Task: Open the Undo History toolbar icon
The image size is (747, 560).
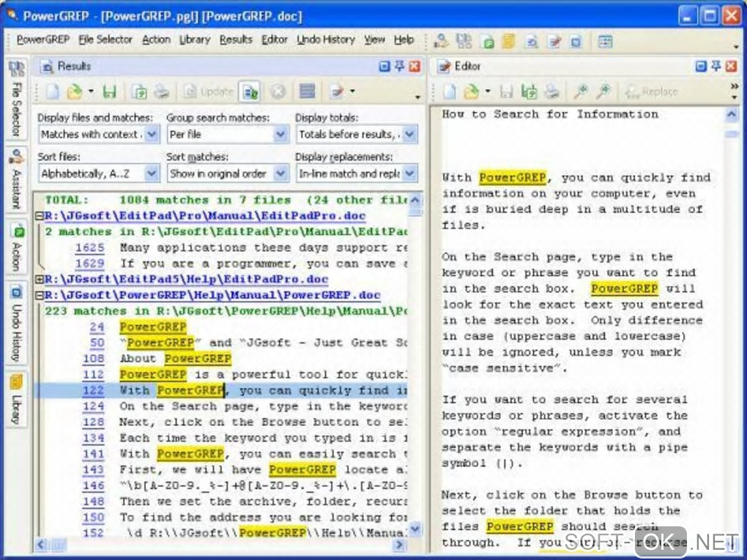Action: point(576,42)
